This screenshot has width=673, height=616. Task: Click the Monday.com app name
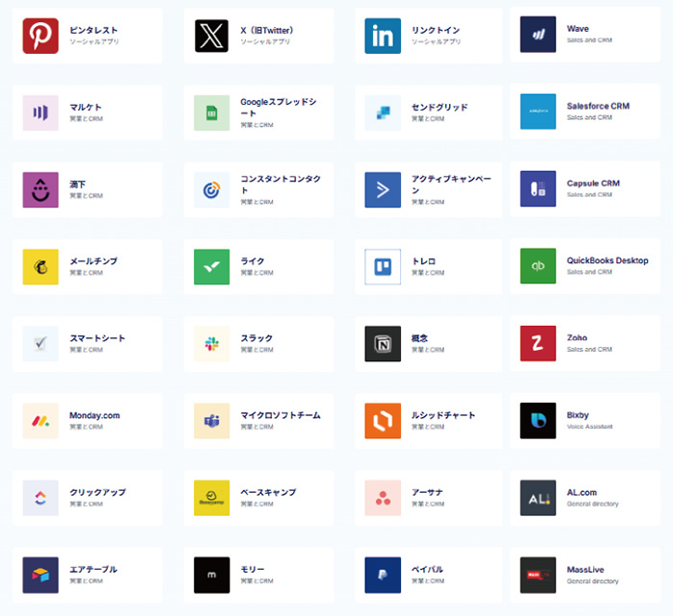coord(94,415)
